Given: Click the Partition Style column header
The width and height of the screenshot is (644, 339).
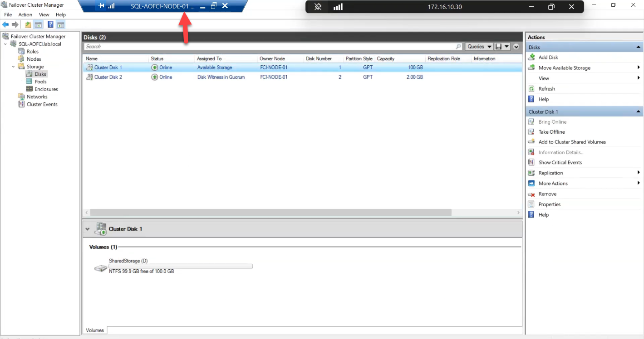Looking at the screenshot, I should (359, 58).
